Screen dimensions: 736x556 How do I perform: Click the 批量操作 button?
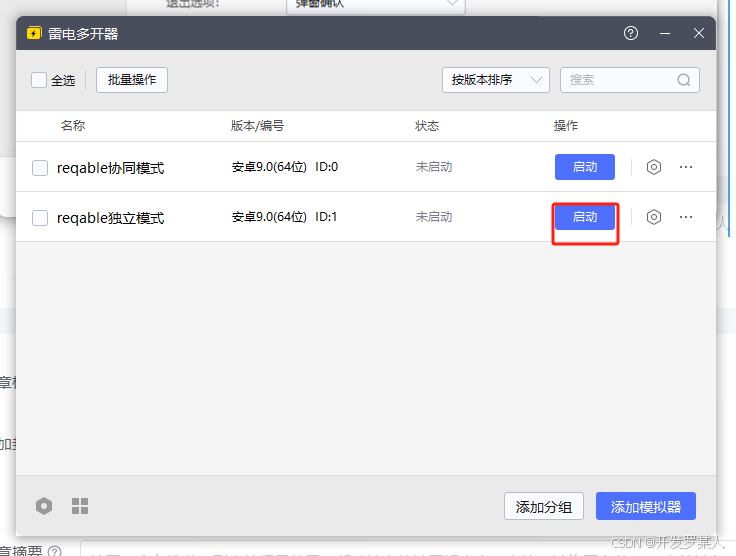(x=132, y=80)
